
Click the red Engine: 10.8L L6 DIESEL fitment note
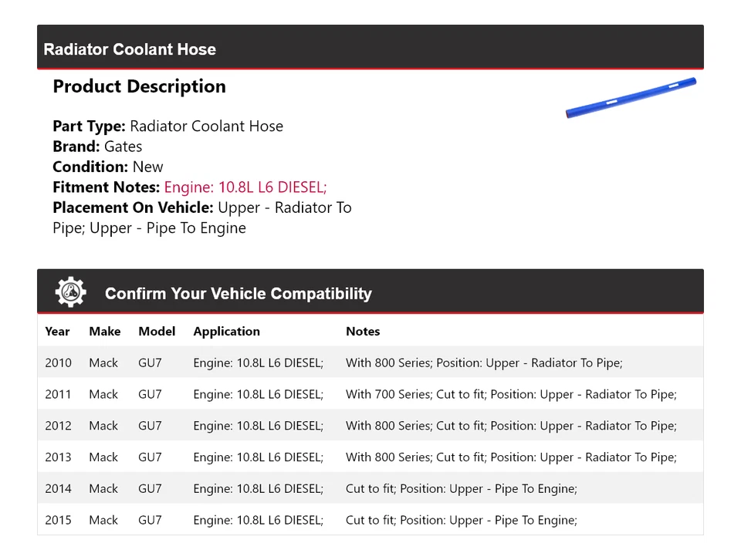[245, 187]
